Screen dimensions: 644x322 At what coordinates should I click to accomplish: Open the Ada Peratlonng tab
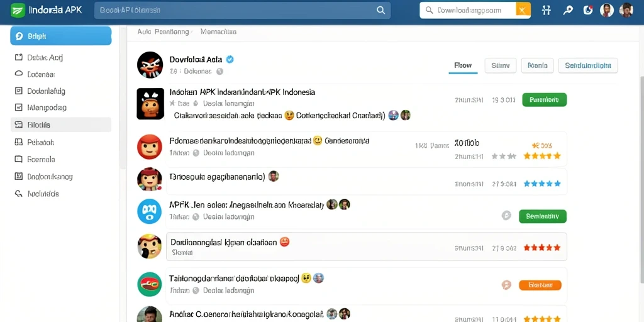point(163,31)
